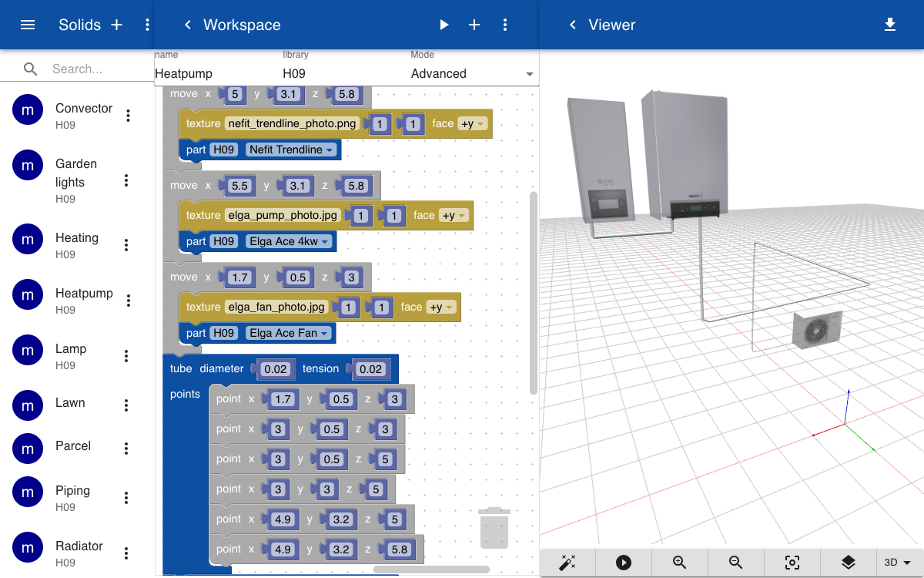This screenshot has height=578, width=924.
Task: Open options menu for Parcel solid
Action: click(126, 449)
